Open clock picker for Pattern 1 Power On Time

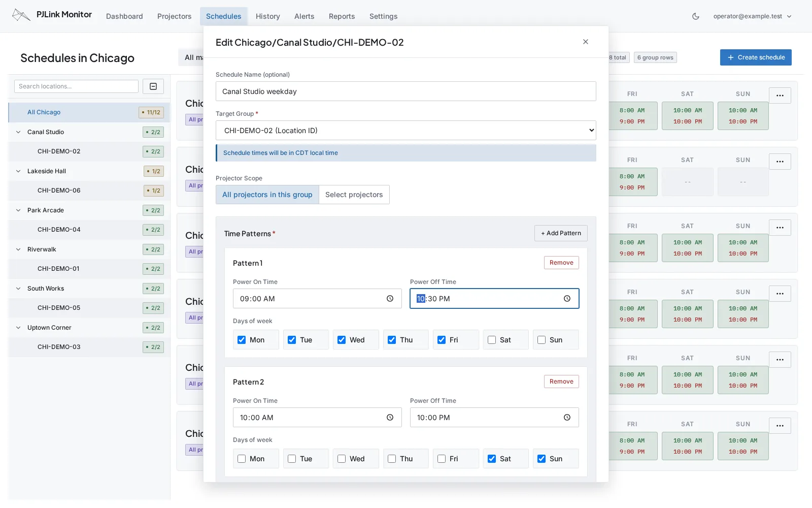[x=390, y=299]
